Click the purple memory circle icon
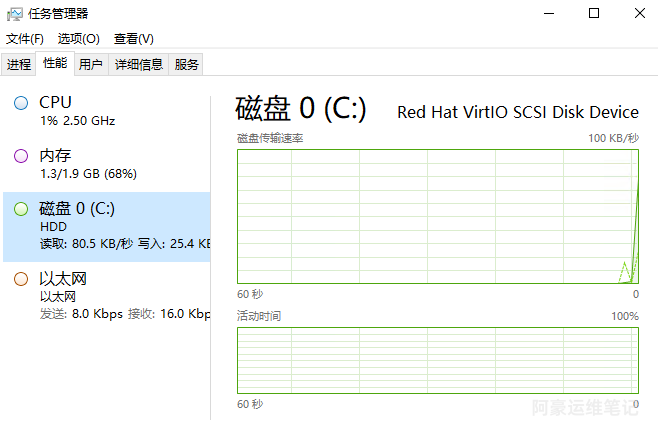The image size is (658, 434). pos(21,156)
